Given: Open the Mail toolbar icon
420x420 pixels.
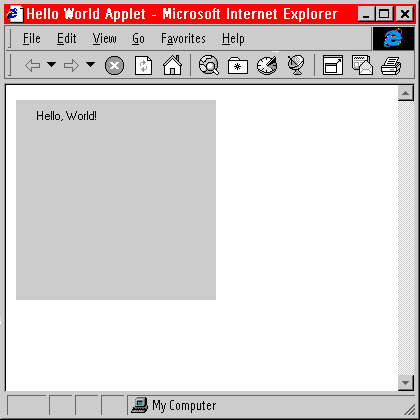Looking at the screenshot, I should pos(362,65).
